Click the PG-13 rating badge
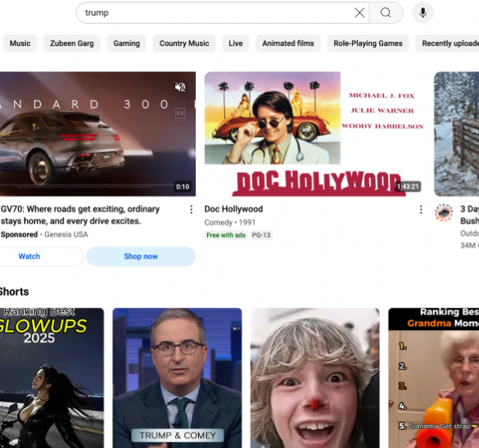Image resolution: width=479 pixels, height=448 pixels. pos(261,235)
